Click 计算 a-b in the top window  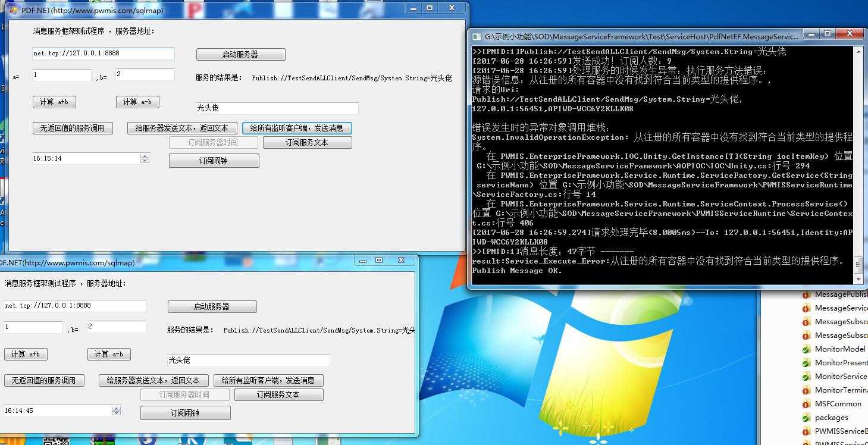pos(137,102)
